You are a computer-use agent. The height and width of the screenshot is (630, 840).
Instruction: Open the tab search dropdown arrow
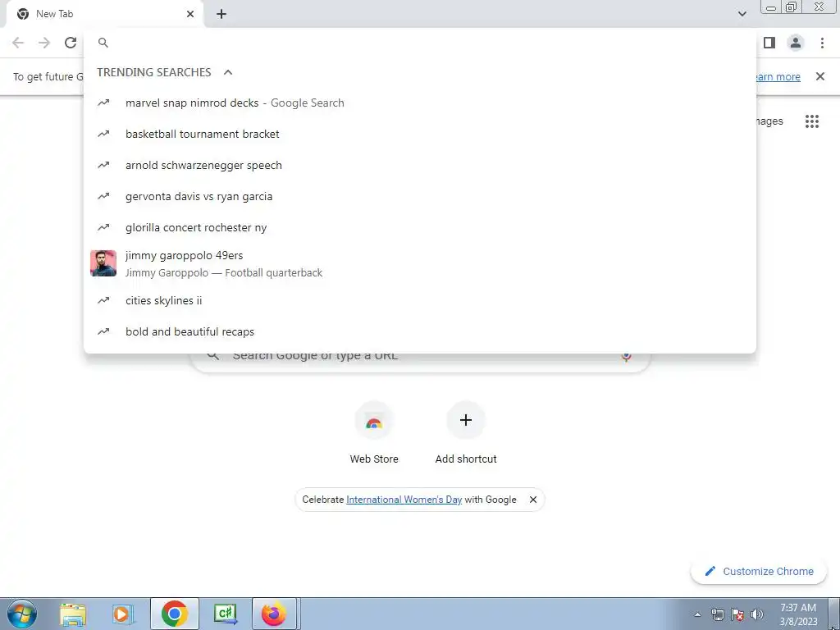coord(742,14)
